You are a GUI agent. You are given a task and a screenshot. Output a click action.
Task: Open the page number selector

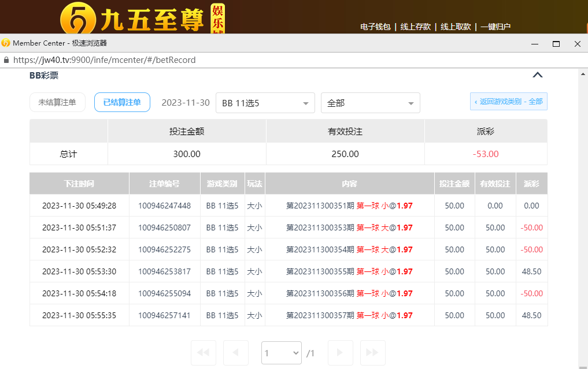[x=281, y=352]
